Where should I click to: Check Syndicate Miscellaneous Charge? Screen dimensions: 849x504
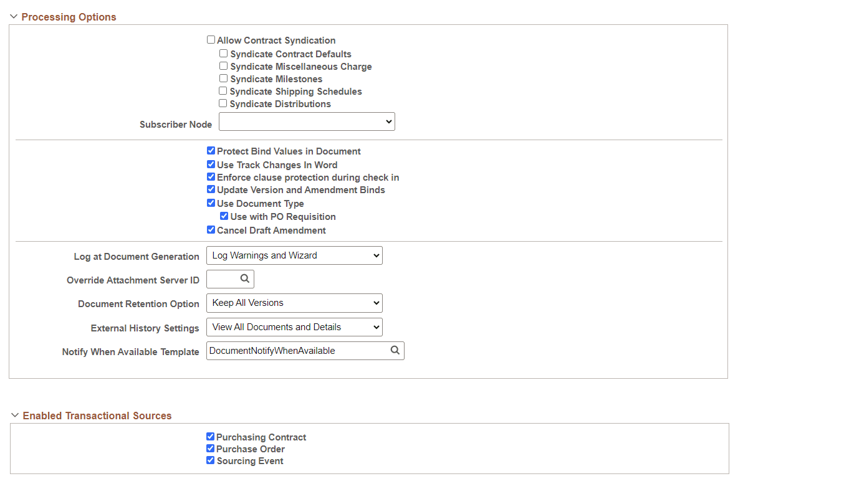(223, 65)
